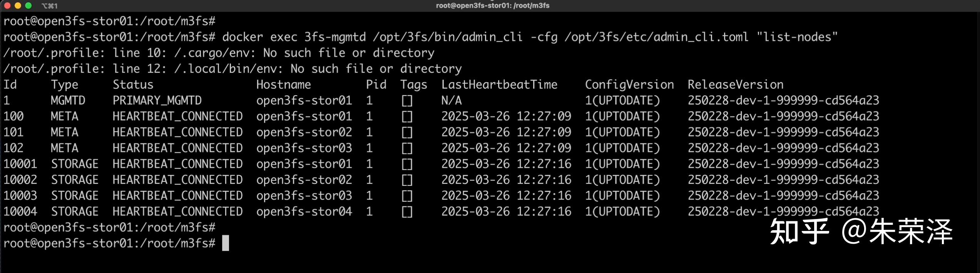Click the LastHeartbeatTime column header

499,84
